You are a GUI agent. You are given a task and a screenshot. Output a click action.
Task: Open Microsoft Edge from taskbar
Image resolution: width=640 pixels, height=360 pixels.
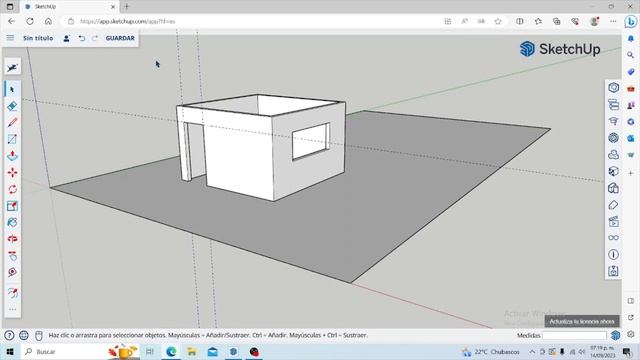coord(171,352)
